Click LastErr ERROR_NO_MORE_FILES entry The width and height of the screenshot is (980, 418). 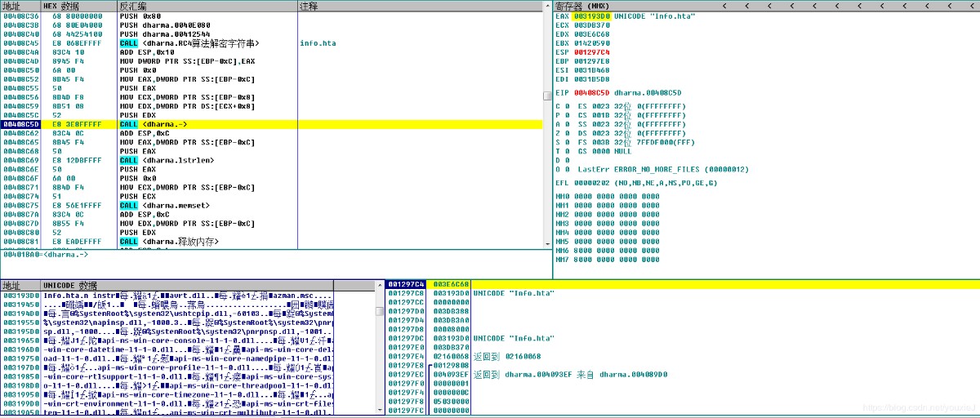coord(663,169)
